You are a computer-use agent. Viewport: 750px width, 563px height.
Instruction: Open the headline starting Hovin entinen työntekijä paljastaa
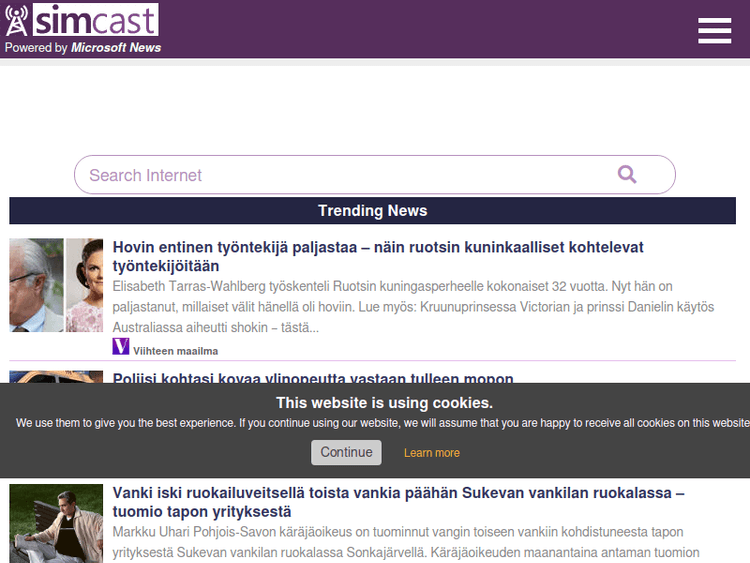pyautogui.click(x=378, y=257)
